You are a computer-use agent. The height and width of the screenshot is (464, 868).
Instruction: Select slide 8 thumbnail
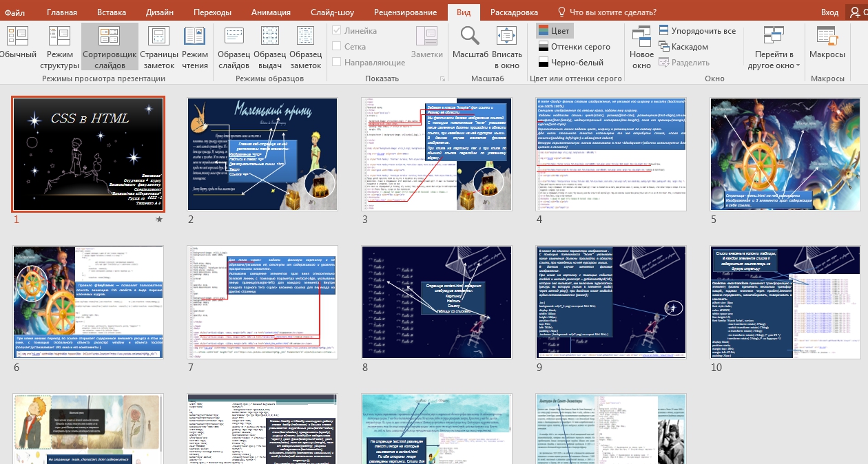tap(437, 302)
